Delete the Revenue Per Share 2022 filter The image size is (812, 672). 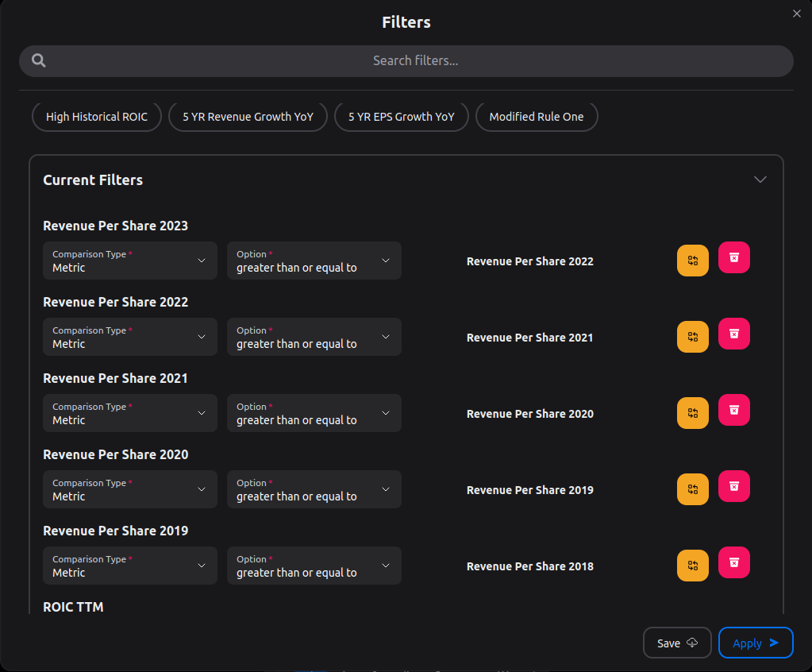733,334
